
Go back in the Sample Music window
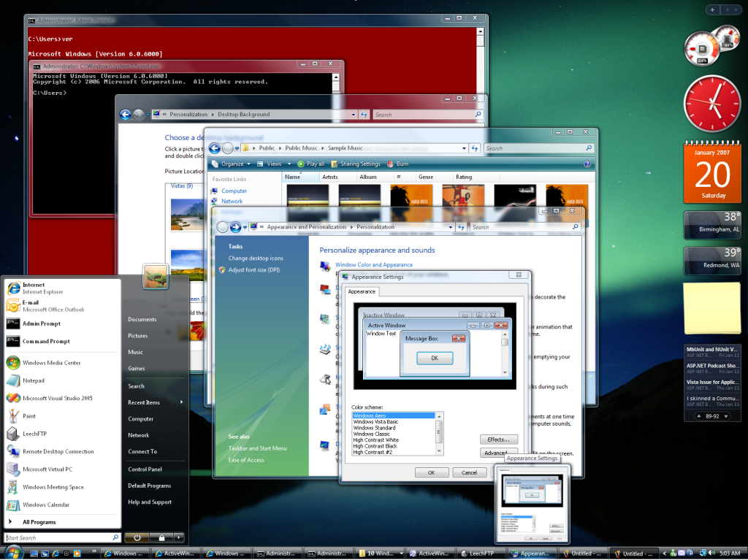click(215, 148)
